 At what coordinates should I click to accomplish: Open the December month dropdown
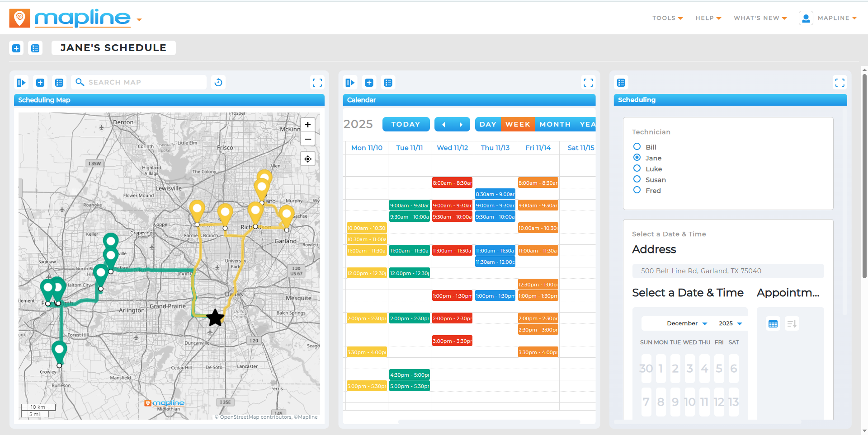[x=687, y=323]
